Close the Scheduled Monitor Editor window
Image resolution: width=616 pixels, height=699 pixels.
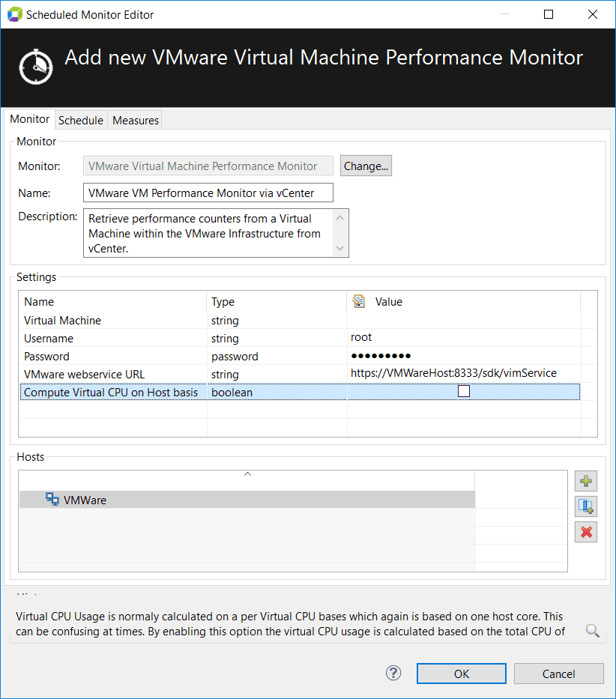pyautogui.click(x=593, y=14)
